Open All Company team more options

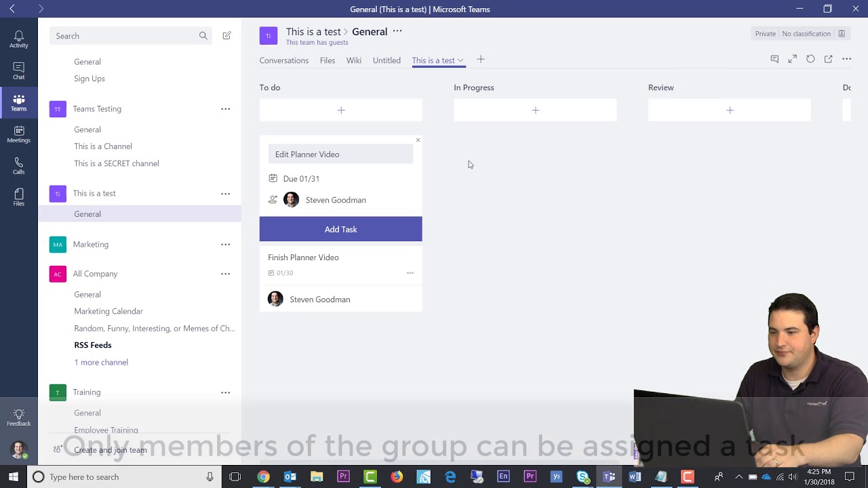coord(225,274)
